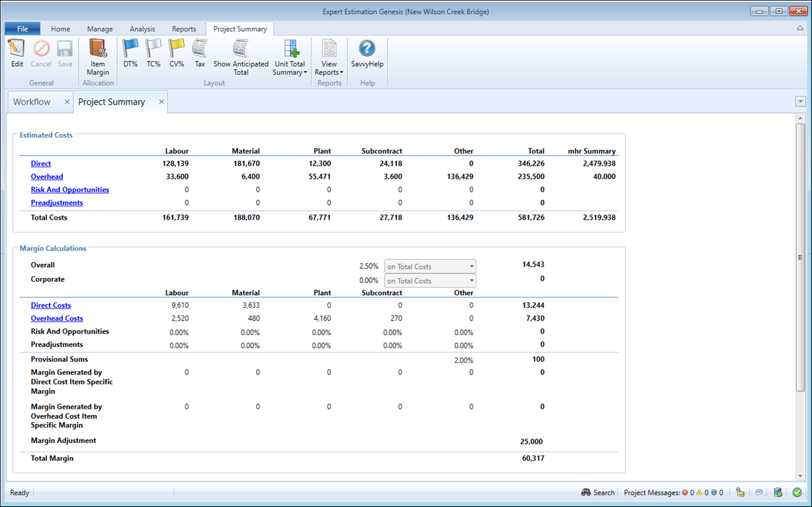
Task: Click the Edit pencil icon
Action: coord(17,49)
